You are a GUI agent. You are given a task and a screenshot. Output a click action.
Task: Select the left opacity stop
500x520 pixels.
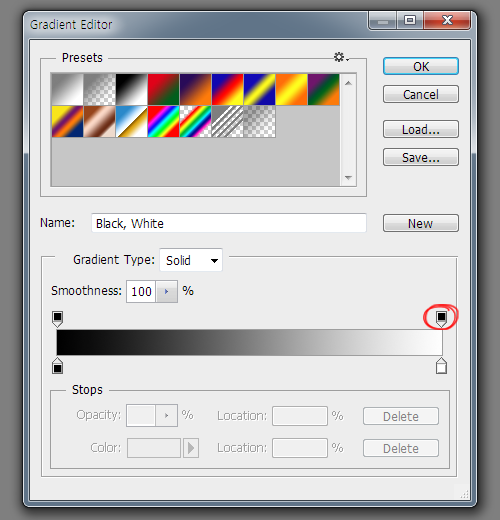coord(57,319)
